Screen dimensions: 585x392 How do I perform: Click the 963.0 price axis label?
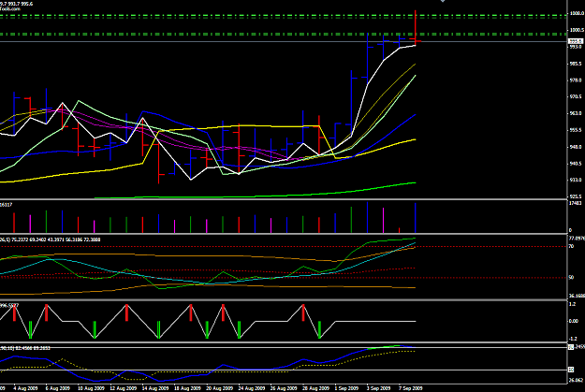(578, 113)
